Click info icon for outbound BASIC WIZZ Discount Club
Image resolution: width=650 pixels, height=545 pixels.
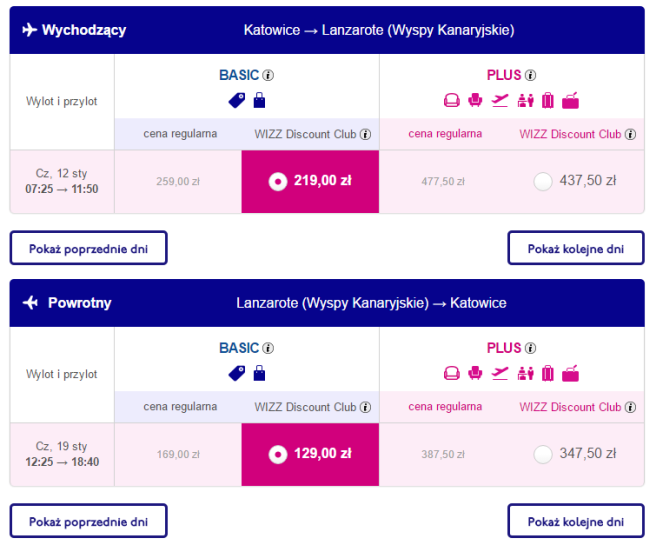(365, 134)
